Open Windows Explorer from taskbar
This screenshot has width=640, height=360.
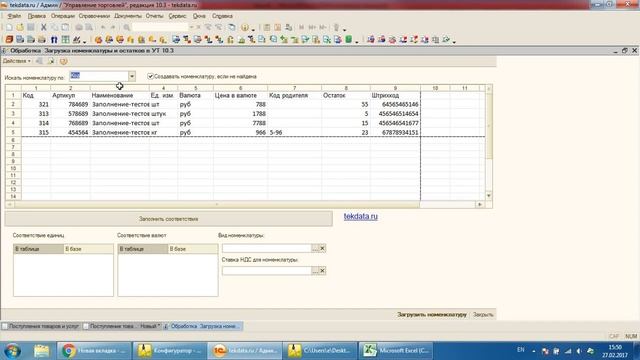41,351
